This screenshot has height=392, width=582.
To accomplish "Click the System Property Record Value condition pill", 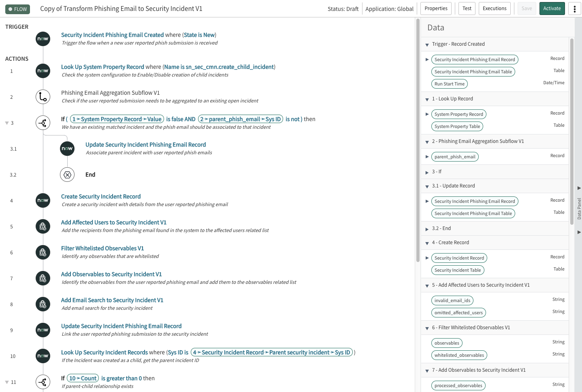I will [x=117, y=119].
